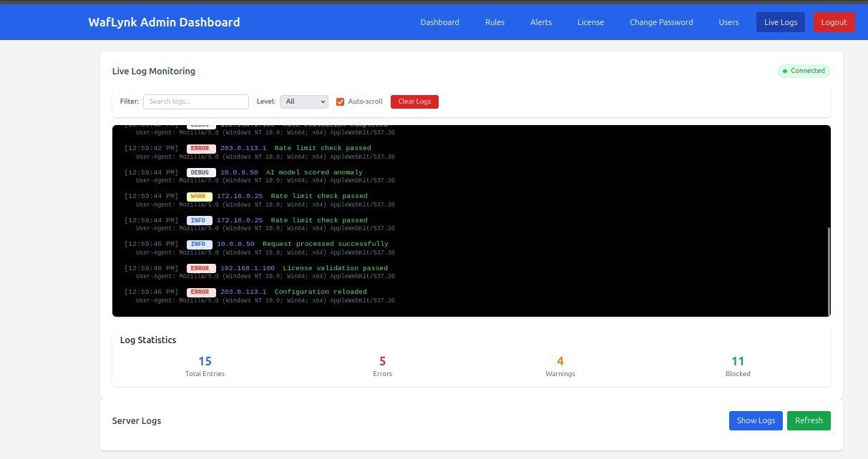This screenshot has height=459, width=868.
Task: Toggle the Auto-scroll checkbox
Action: (341, 102)
